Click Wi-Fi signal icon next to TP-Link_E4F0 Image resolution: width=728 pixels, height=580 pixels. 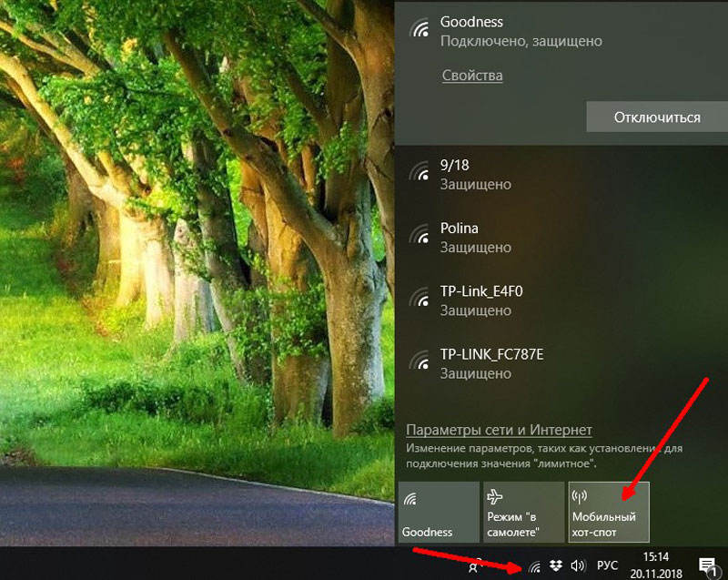420,297
